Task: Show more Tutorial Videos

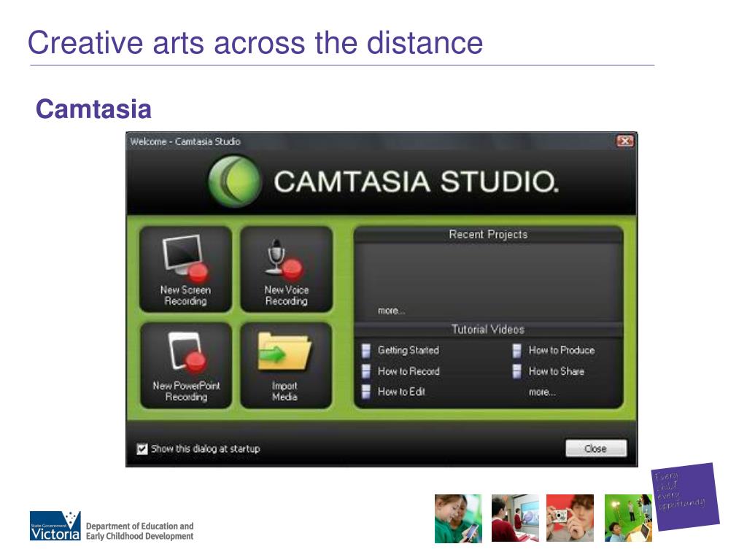Action: 542,392
